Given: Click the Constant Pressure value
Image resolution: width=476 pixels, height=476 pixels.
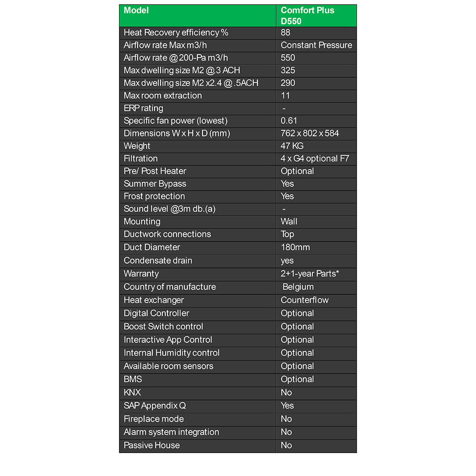Looking at the screenshot, I should [316, 45].
